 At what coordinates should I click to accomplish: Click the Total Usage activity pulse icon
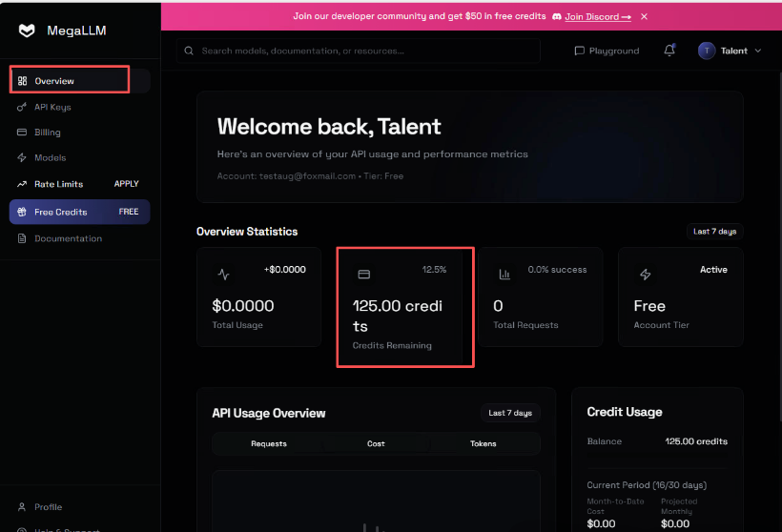click(x=223, y=275)
